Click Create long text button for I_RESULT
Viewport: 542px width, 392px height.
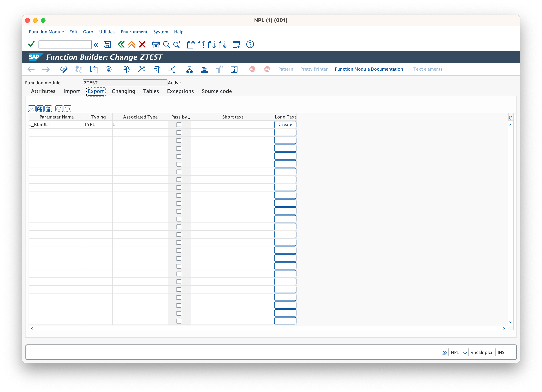coord(285,125)
